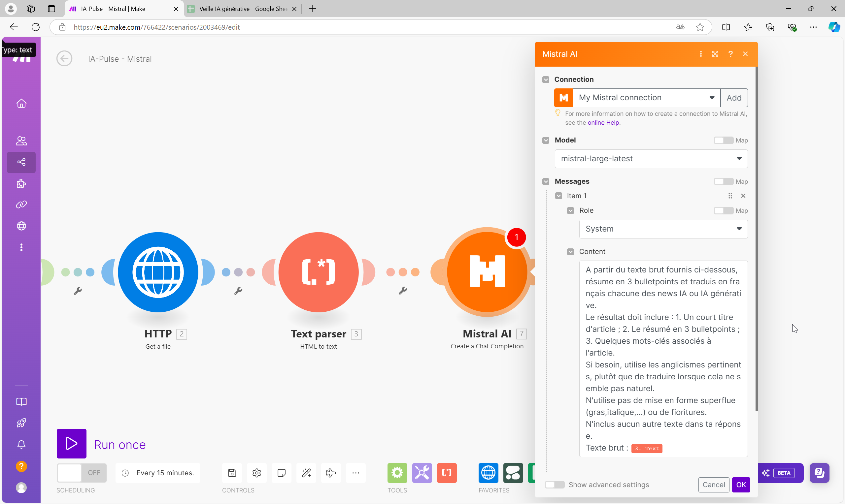Switch to the Veille IA générative Google Sheets tab

click(242, 9)
